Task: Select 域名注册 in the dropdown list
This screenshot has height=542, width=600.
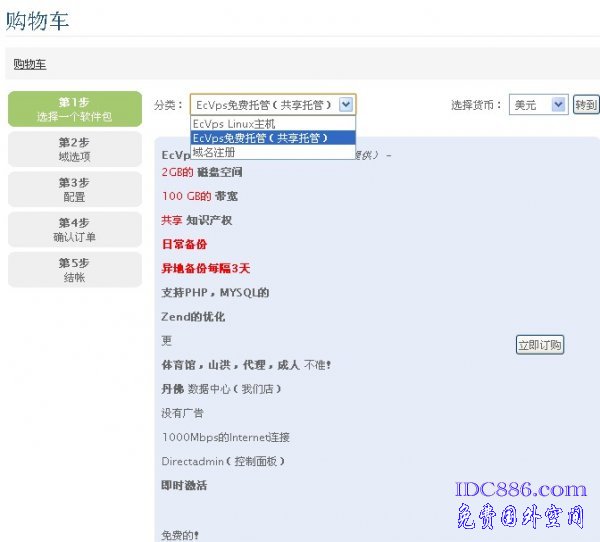Action: pyautogui.click(x=214, y=152)
